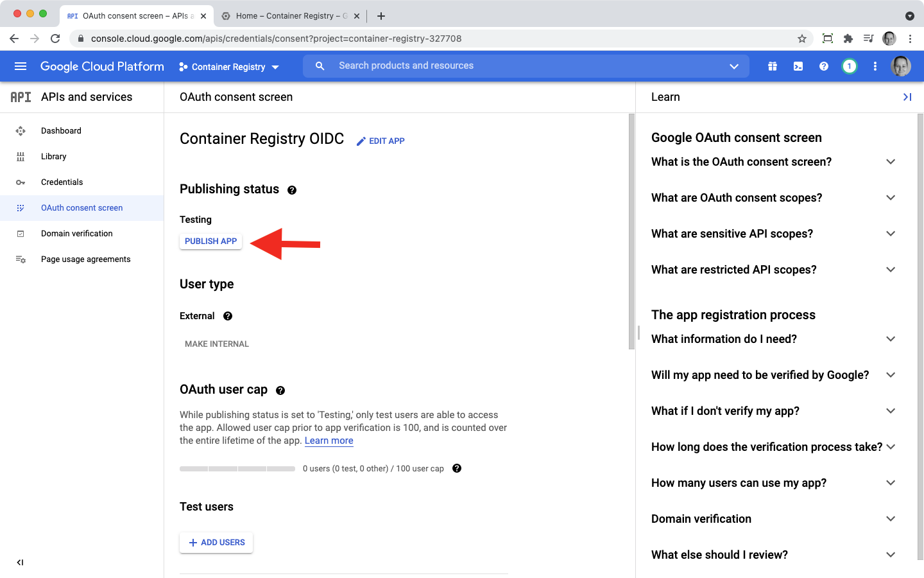Reload the page in browser

(x=55, y=39)
